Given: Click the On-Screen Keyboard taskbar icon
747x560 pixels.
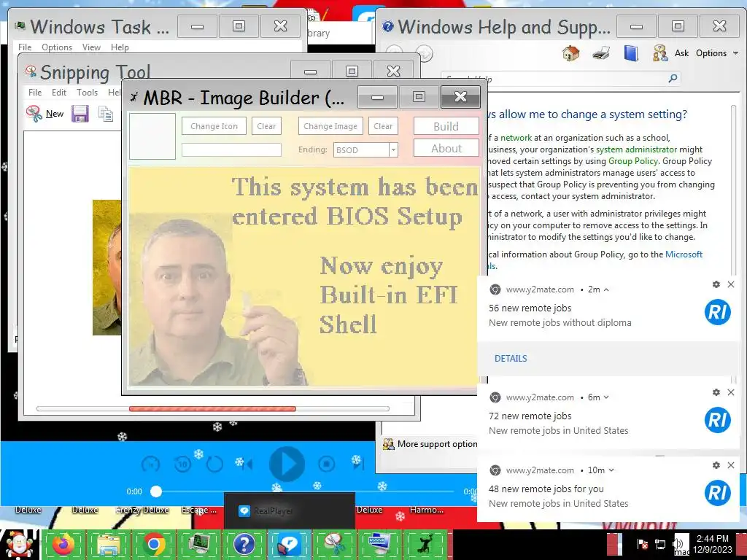Looking at the screenshot, I should click(x=379, y=544).
